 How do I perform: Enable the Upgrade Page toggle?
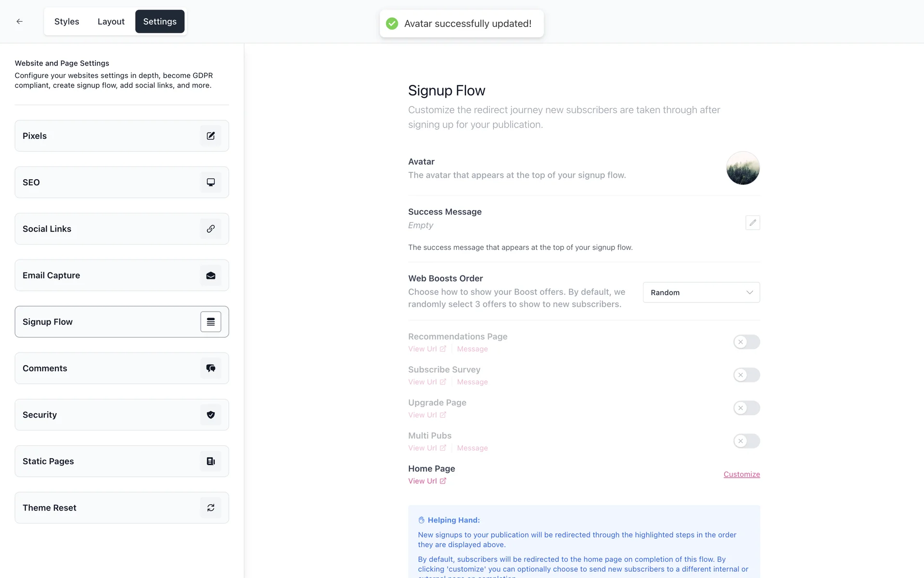point(746,408)
